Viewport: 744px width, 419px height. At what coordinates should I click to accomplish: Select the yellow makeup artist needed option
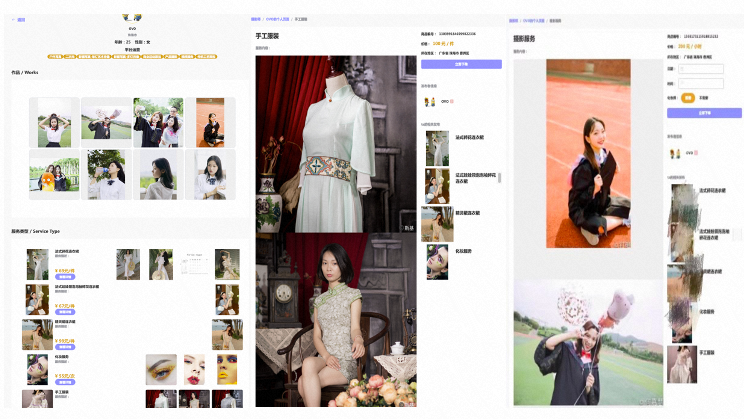click(x=688, y=98)
